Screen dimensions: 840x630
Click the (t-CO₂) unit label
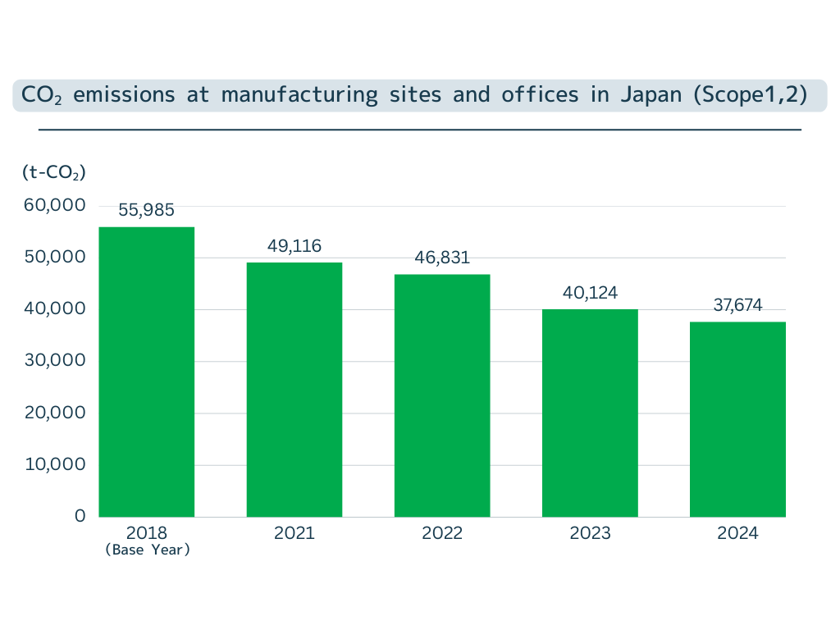pyautogui.click(x=53, y=172)
